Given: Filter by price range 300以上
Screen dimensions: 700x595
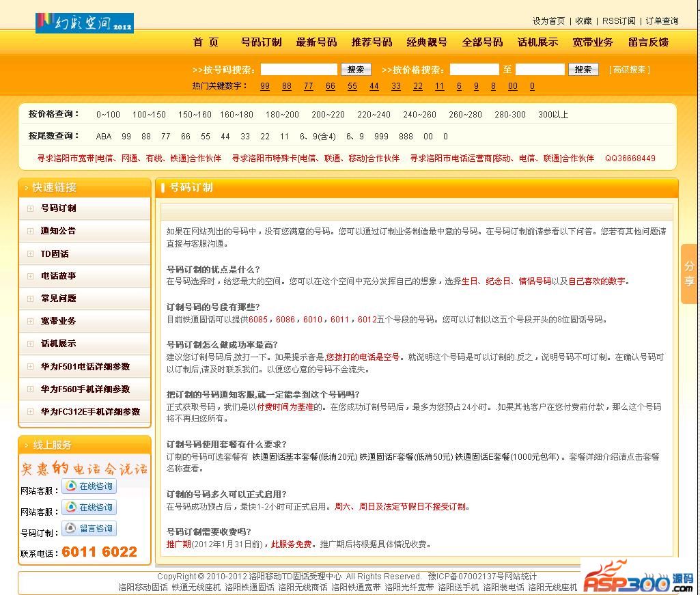Looking at the screenshot, I should (553, 115).
